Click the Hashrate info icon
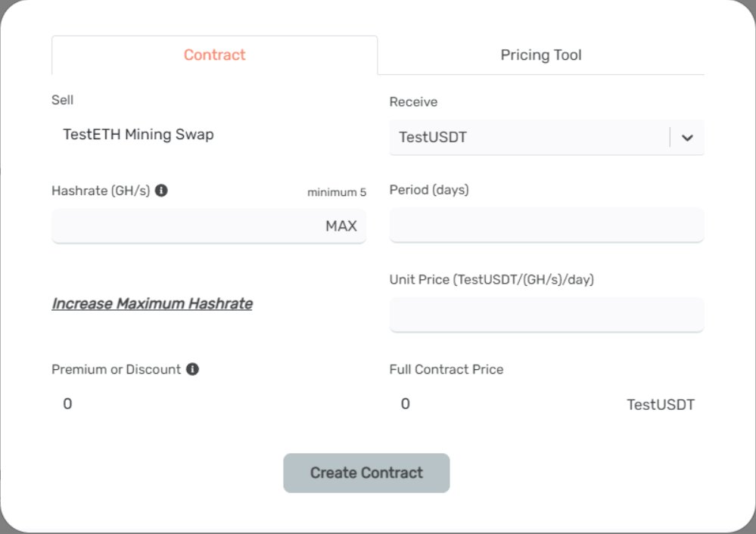Screen dimensions: 756x534 point(161,191)
